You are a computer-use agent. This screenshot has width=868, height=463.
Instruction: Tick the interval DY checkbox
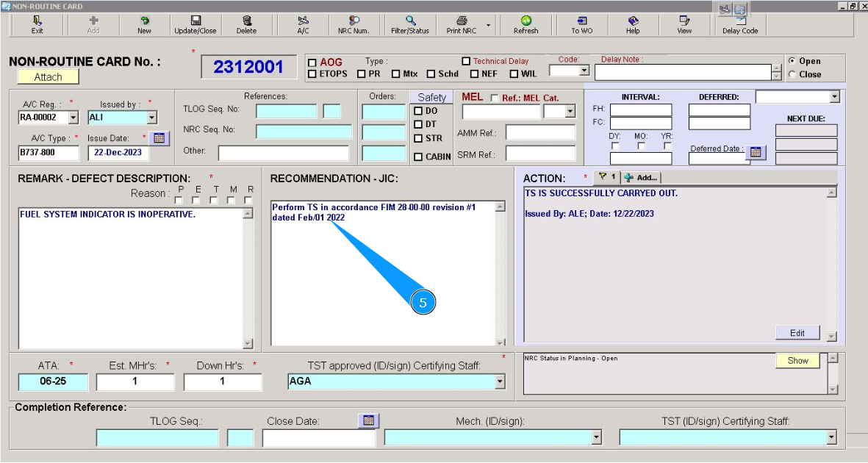(615, 146)
